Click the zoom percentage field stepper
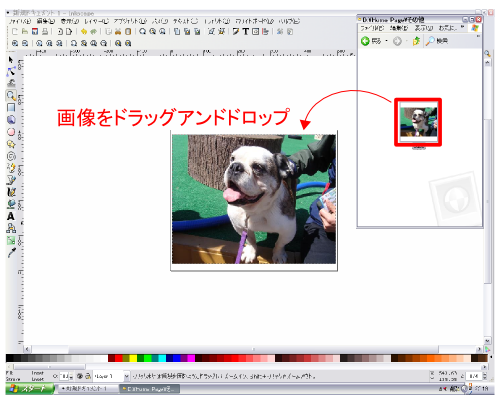The height and width of the screenshot is (400, 500). [484, 376]
